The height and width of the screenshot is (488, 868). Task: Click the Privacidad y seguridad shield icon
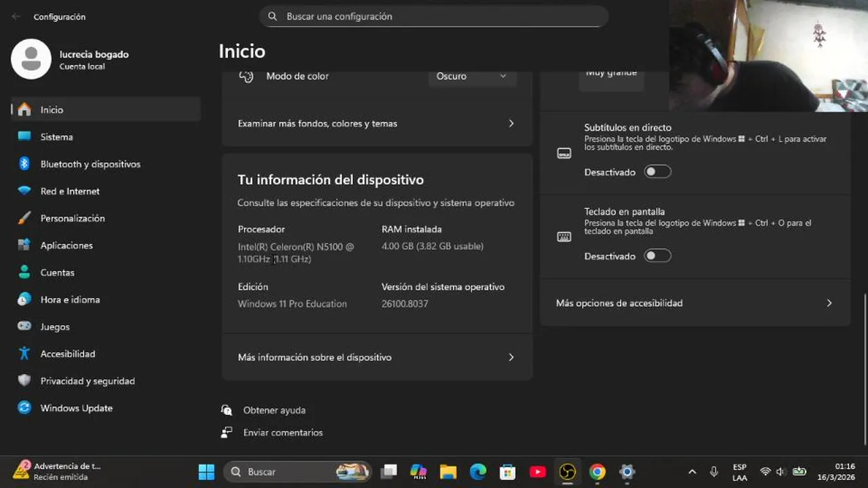[24, 381]
